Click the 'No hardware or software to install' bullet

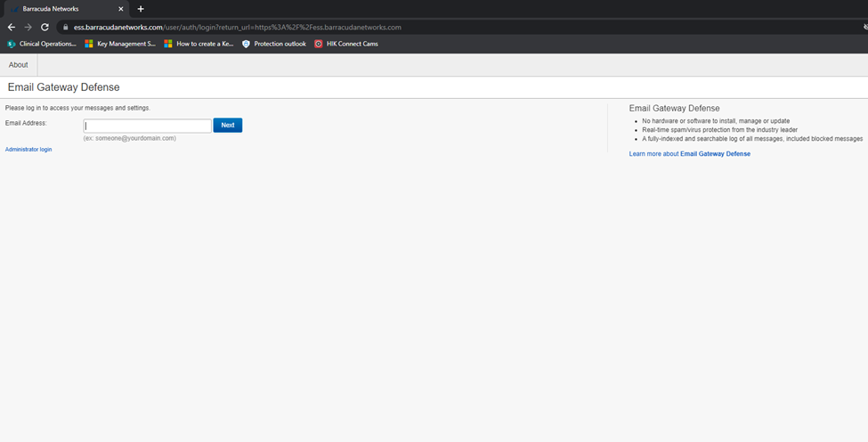tap(716, 120)
